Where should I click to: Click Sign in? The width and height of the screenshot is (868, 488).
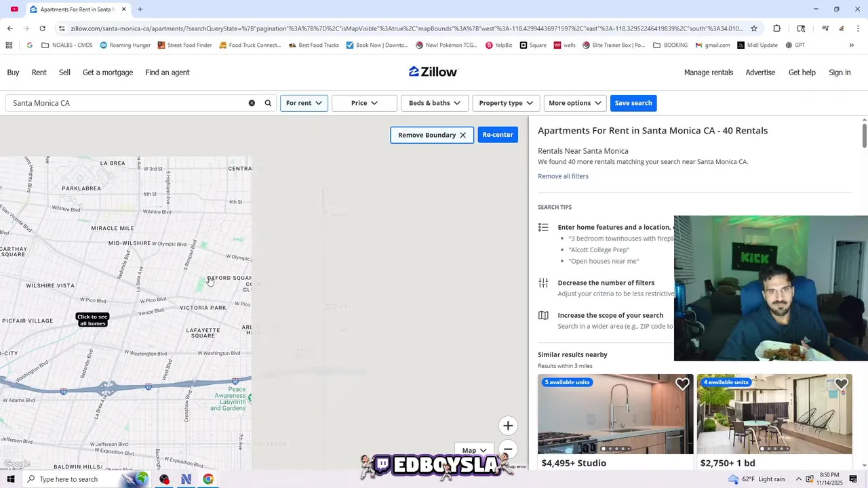[840, 73]
